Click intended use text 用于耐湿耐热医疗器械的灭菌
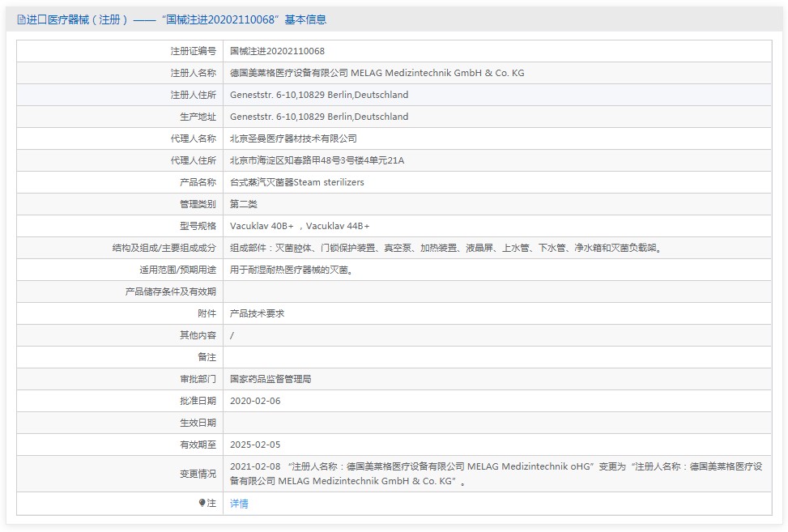The image size is (788, 532). click(292, 270)
